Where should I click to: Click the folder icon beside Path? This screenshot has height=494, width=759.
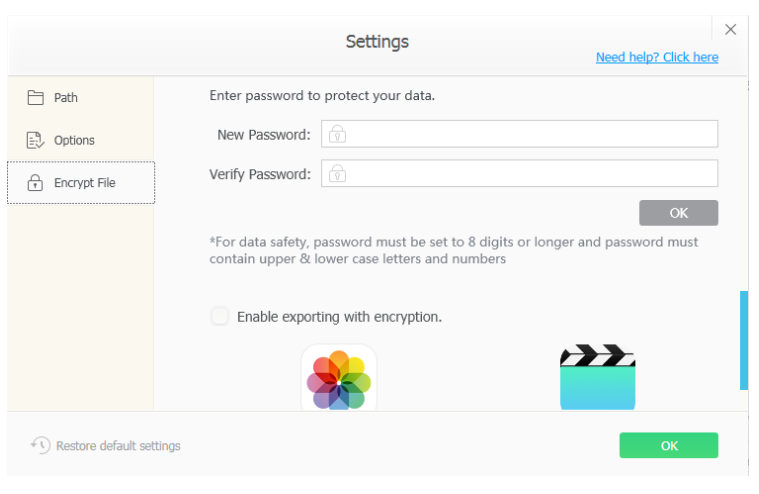35,98
